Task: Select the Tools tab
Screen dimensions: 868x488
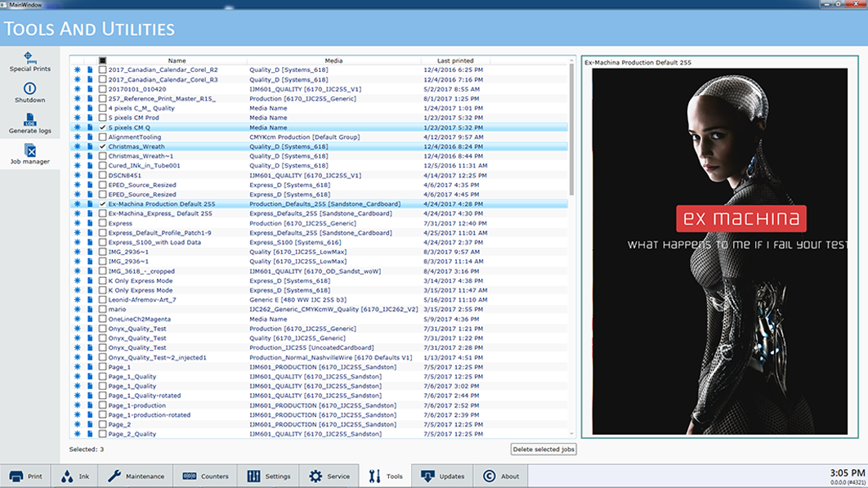Action: pyautogui.click(x=385, y=477)
